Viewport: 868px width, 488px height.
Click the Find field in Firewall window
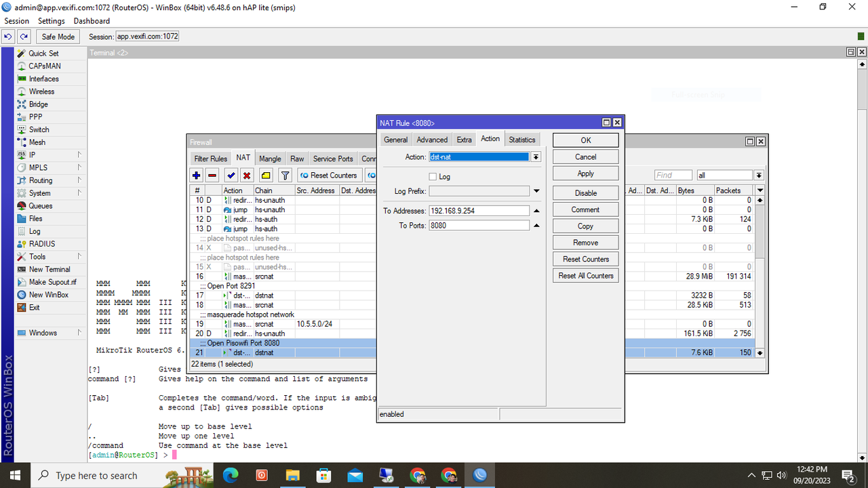pyautogui.click(x=673, y=175)
